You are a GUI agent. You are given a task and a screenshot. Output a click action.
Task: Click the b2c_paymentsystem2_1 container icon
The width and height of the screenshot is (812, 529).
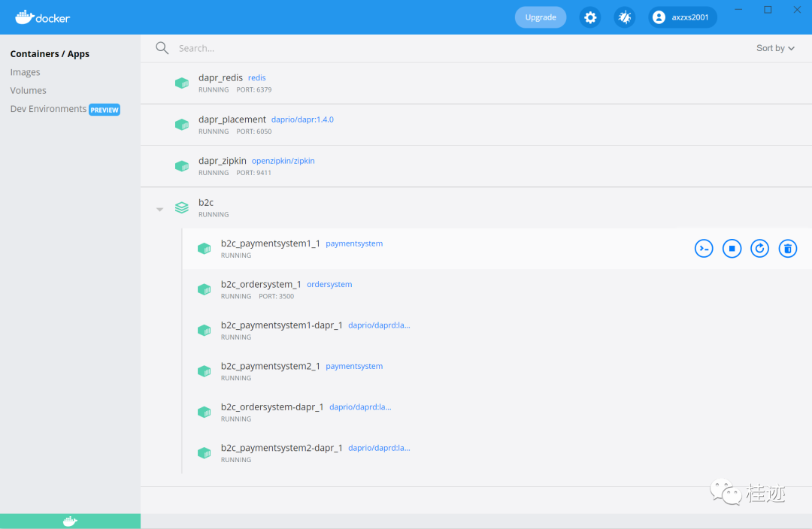(x=204, y=371)
